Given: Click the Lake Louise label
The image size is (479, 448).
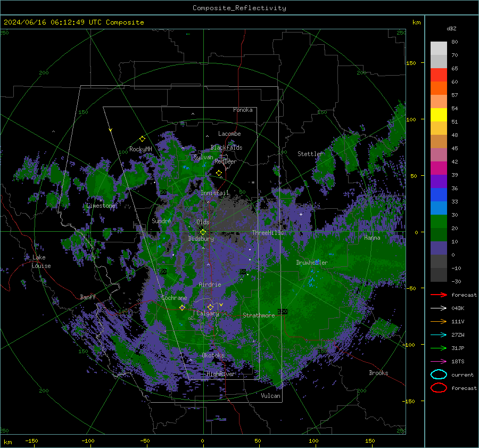Looking at the screenshot, I should click(x=41, y=262).
